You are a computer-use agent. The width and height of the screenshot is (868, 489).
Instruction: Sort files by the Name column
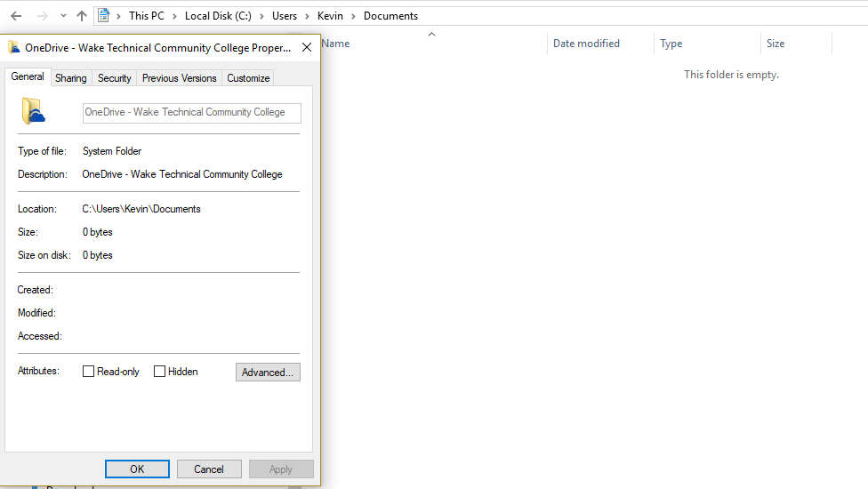pyautogui.click(x=335, y=44)
